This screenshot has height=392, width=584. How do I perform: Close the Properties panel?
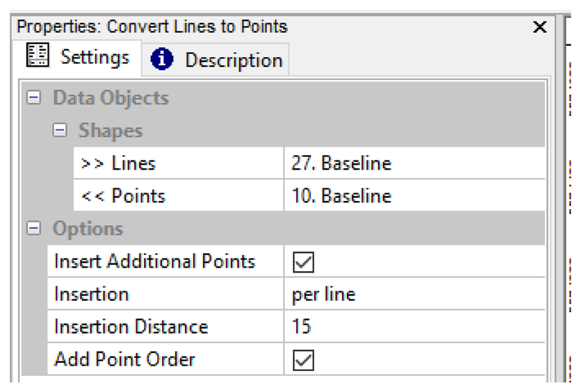(540, 28)
